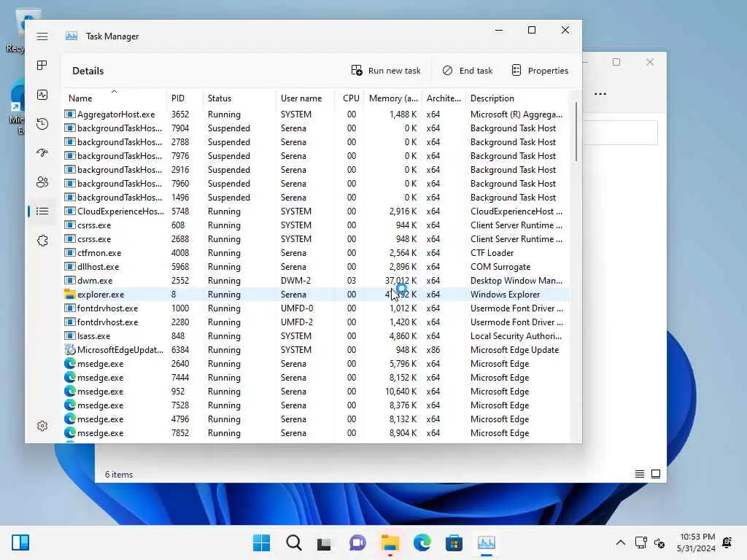Screen dimensions: 747x560
Task: Click the Microsoft Edge Update description
Action: [514, 350]
